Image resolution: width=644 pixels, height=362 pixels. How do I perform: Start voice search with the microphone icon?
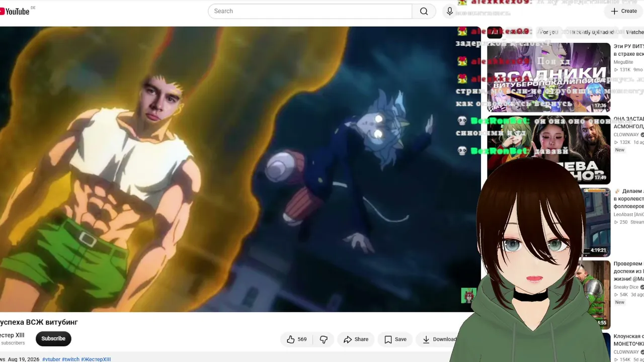point(450,11)
